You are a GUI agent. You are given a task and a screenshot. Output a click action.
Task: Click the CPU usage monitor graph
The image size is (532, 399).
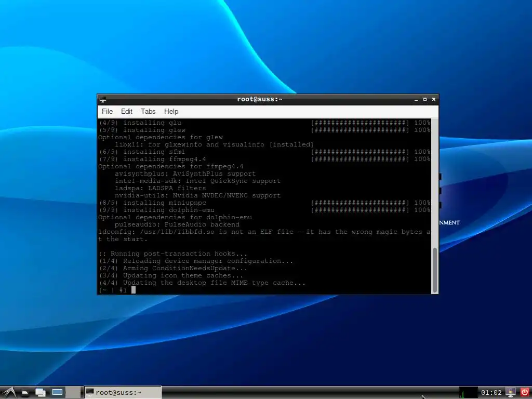click(468, 393)
